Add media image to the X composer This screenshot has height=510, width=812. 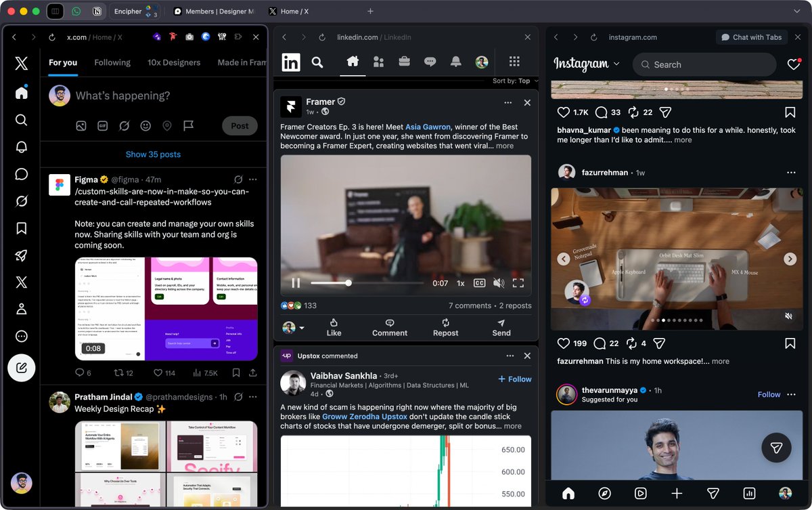click(81, 126)
